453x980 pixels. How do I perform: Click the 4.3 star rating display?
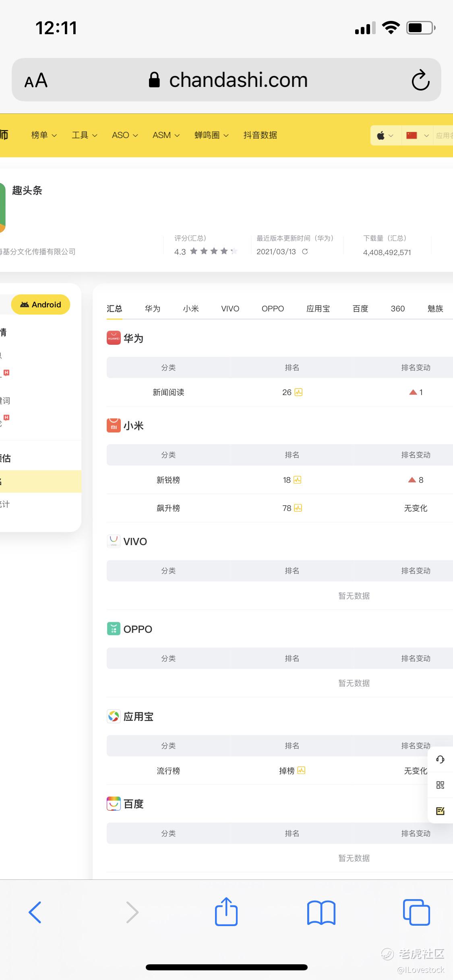point(205,251)
